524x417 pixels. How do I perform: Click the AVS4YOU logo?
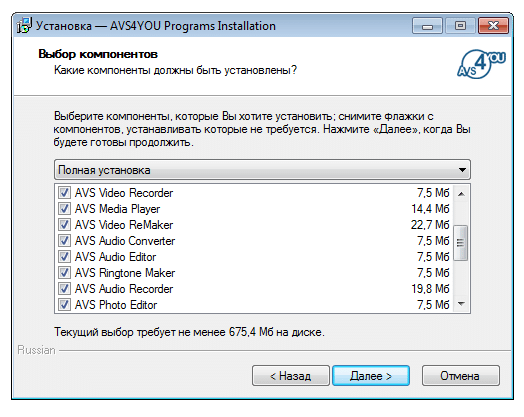click(x=481, y=65)
